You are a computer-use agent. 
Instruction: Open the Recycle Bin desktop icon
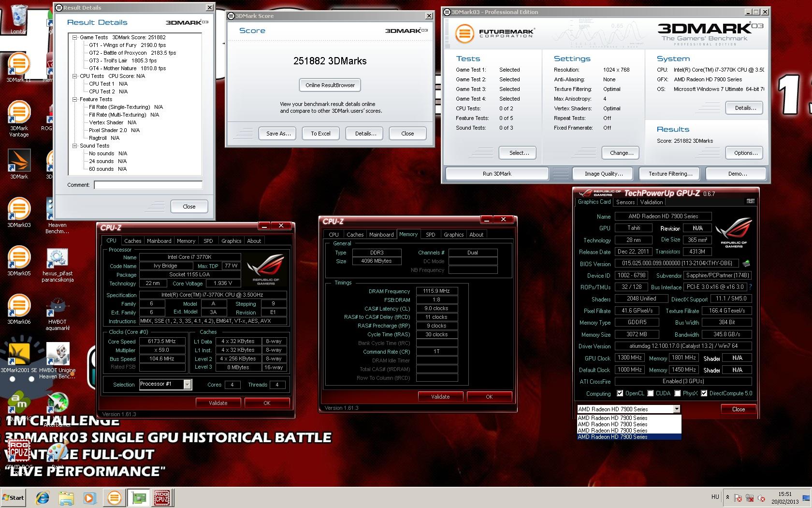coord(19,19)
